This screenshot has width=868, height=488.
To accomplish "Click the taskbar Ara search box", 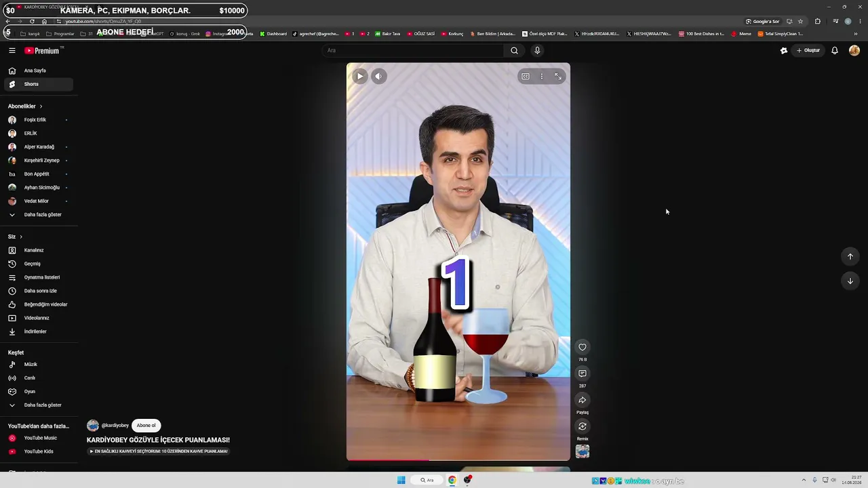I will point(427,481).
